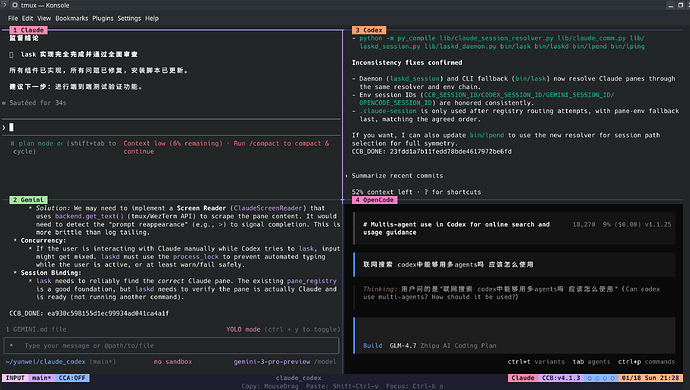690x390 pixels.
Task: Open the Edit menu
Action: (27, 18)
